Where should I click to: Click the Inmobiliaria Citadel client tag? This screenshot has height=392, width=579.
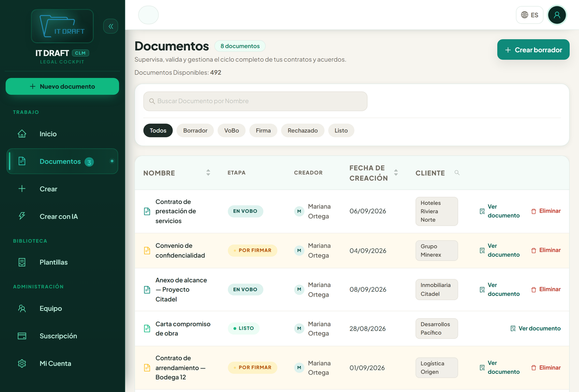[437, 289]
